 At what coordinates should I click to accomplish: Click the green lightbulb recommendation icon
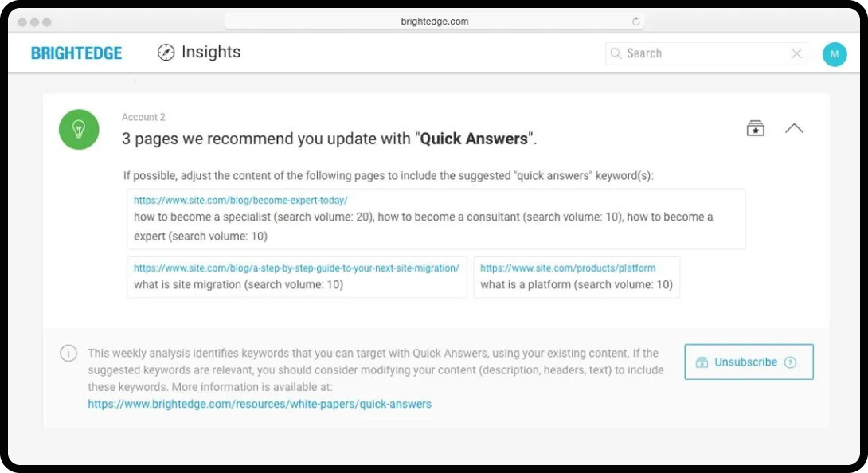[x=79, y=129]
